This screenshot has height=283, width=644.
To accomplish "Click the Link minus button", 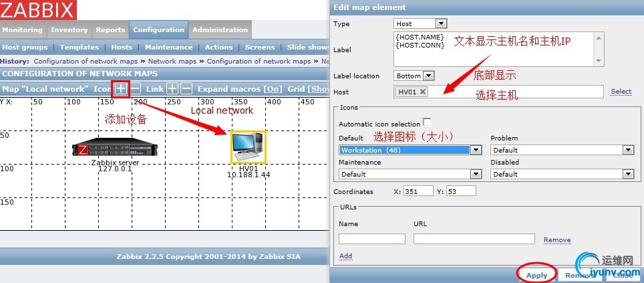I will (186, 88).
